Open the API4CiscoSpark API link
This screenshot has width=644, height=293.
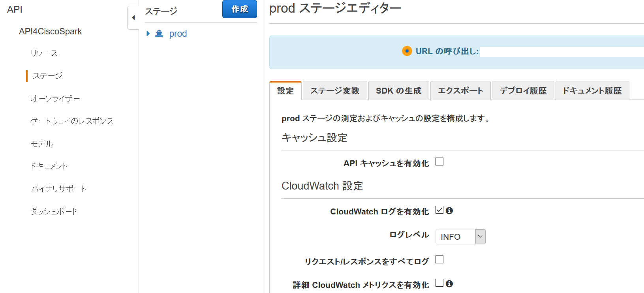(50, 31)
